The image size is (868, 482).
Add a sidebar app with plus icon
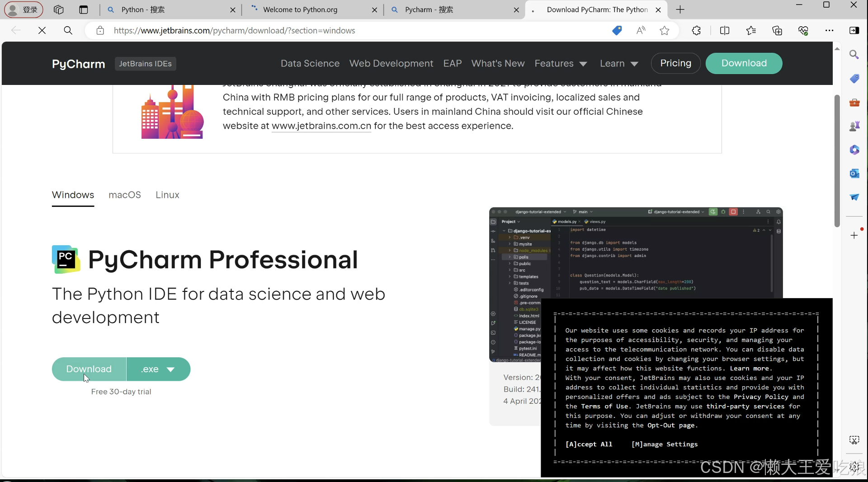click(854, 235)
